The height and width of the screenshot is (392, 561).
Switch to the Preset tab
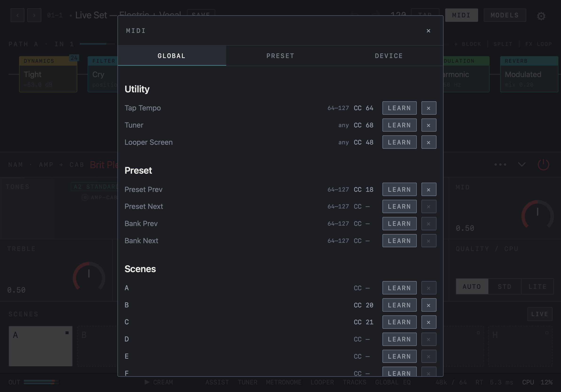[280, 56]
